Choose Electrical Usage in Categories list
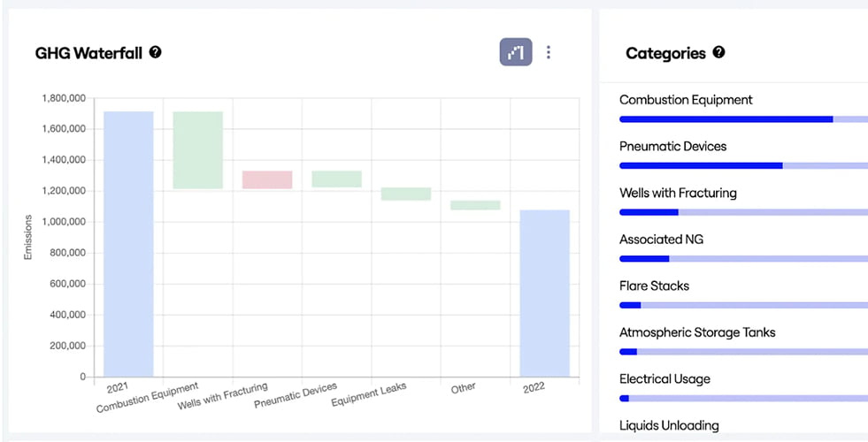The image size is (868, 442). tap(664, 379)
